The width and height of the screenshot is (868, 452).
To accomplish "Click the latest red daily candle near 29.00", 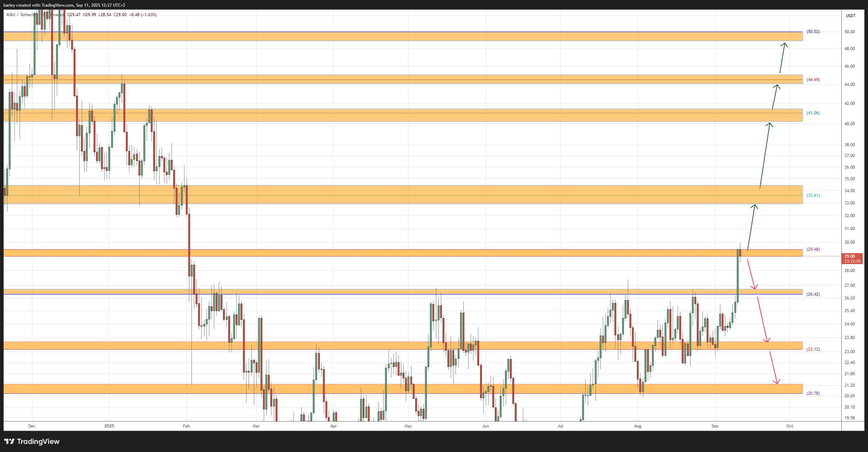I will [740, 253].
